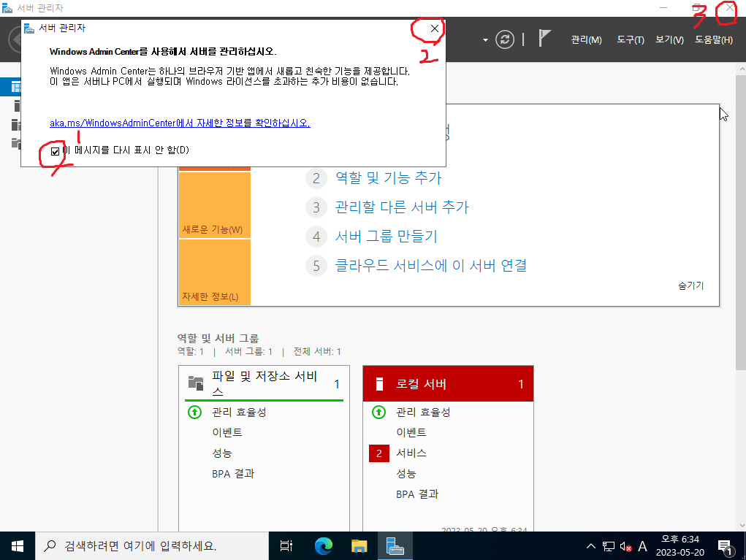Image resolution: width=746 pixels, height=560 pixels.
Task: Open Action Center notification icon
Action: [725, 547]
